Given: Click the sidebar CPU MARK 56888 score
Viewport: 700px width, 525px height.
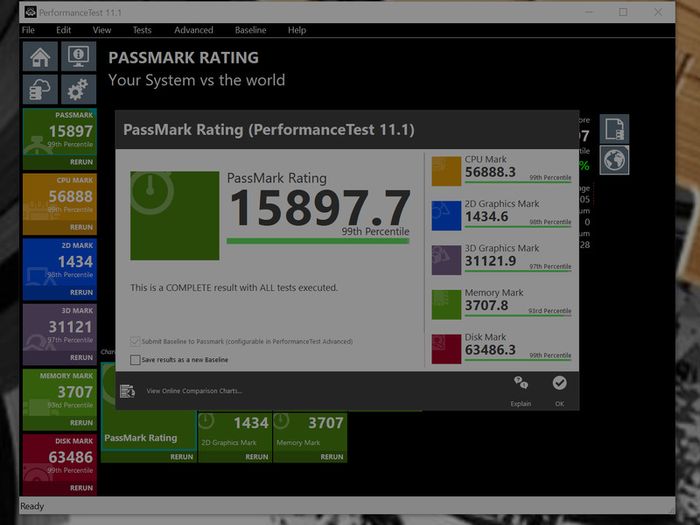Looking at the screenshot, I should (x=71, y=196).
